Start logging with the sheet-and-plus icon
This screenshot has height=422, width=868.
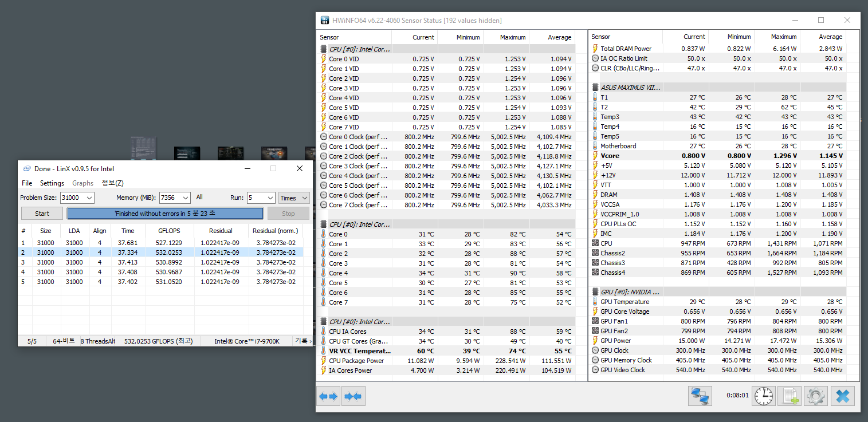791,396
